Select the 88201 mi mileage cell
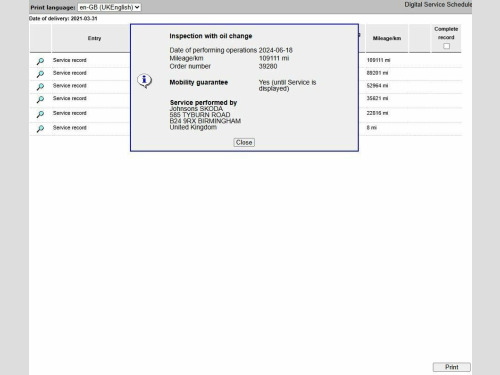The height and width of the screenshot is (375, 500). point(377,73)
